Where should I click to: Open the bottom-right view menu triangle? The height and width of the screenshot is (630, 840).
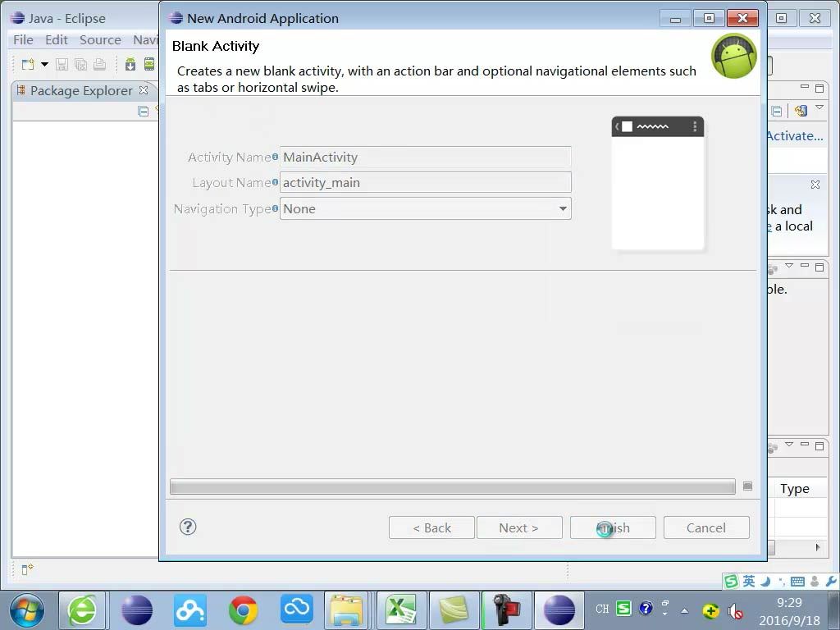(x=789, y=444)
